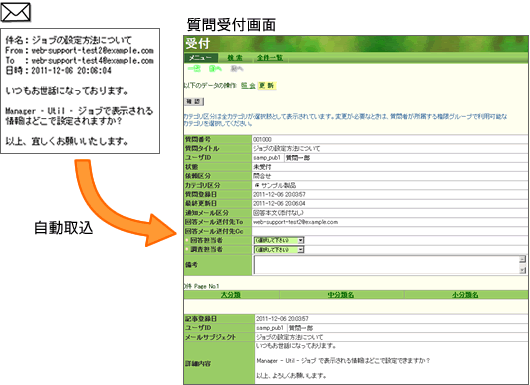This screenshot has height=385, width=530.
Task: Select the highlighted 更新 operation link
Action: [266, 86]
